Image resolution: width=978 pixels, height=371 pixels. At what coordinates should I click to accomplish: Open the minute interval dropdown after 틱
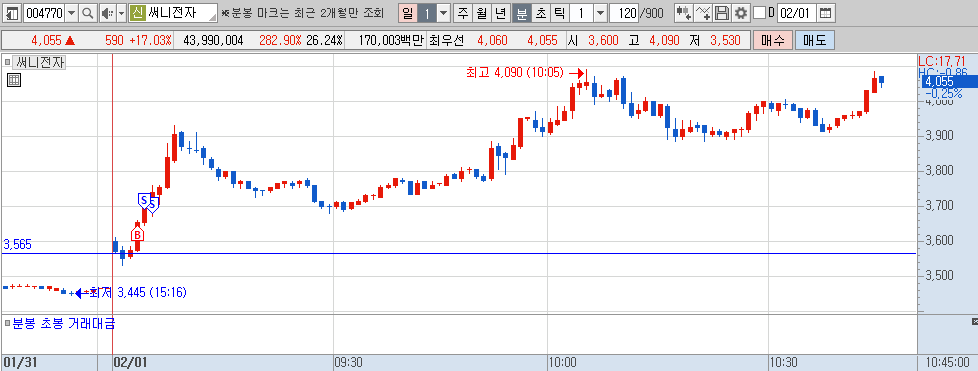(x=600, y=12)
